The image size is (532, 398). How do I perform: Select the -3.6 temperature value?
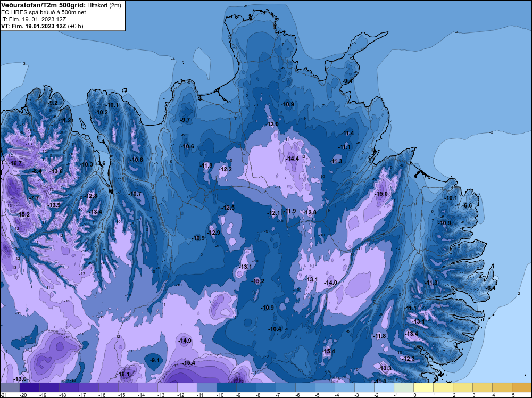pyautogui.click(x=101, y=163)
